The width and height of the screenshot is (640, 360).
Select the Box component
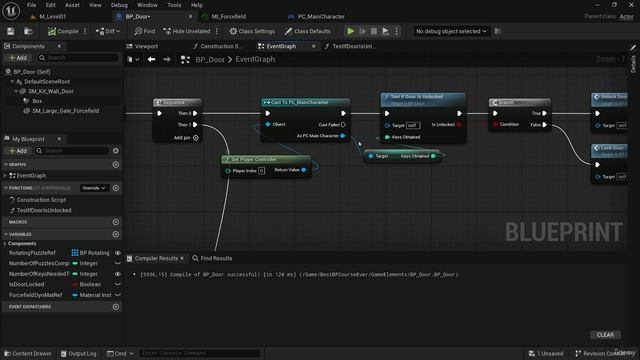pos(37,101)
